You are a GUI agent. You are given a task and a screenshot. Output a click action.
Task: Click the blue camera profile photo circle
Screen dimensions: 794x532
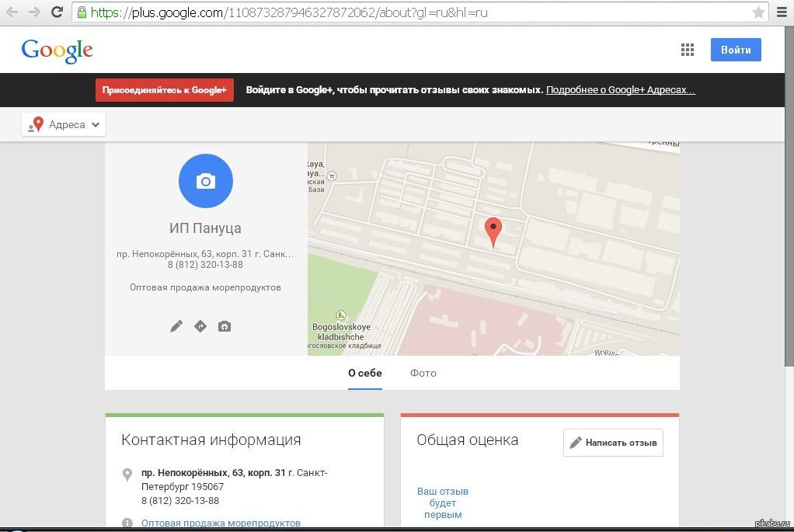[206, 181]
